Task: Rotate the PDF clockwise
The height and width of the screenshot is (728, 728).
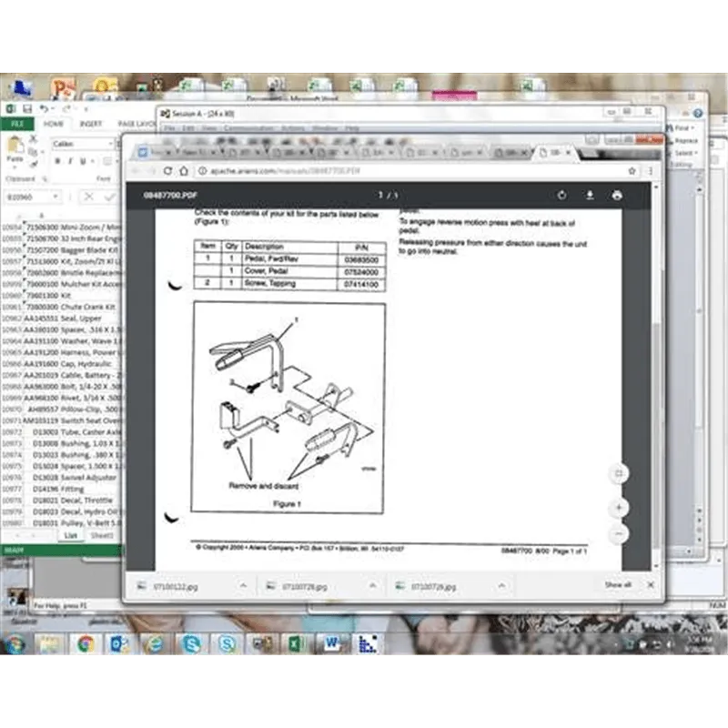Action: point(561,195)
